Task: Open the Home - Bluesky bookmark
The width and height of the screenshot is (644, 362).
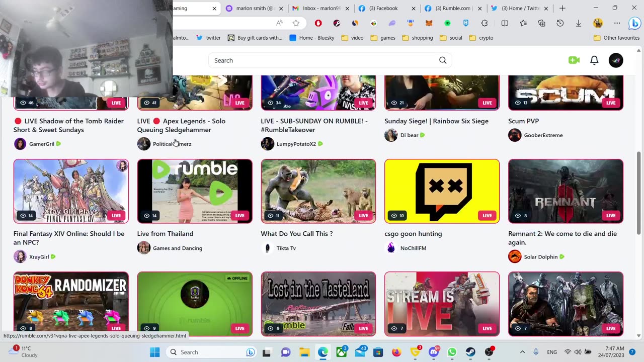Action: 312,38
